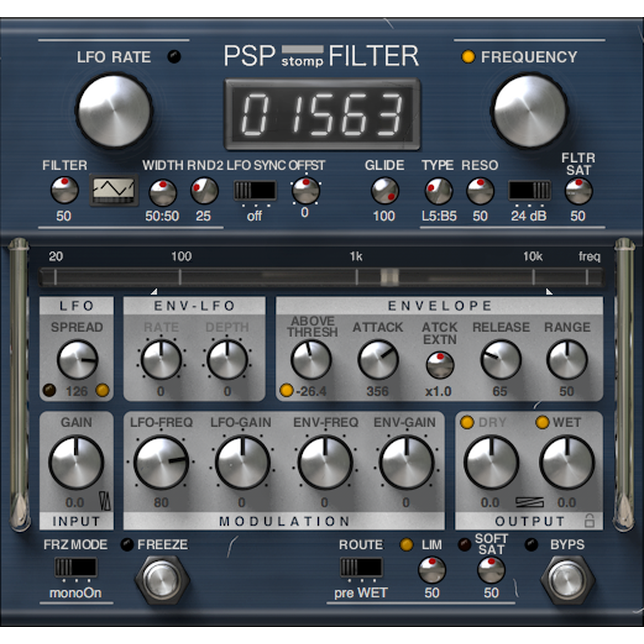This screenshot has width=644, height=644.
Task: Click the output lock icon
Action: pos(589,521)
